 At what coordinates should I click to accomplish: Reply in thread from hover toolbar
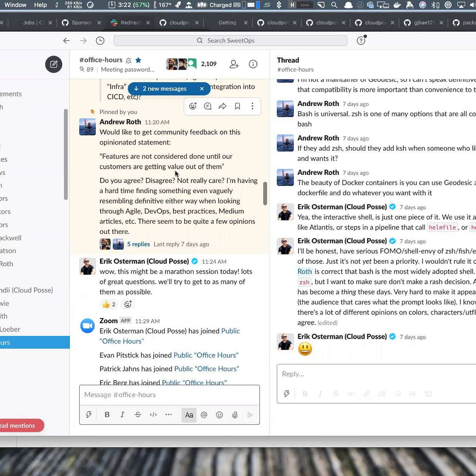[208, 106]
